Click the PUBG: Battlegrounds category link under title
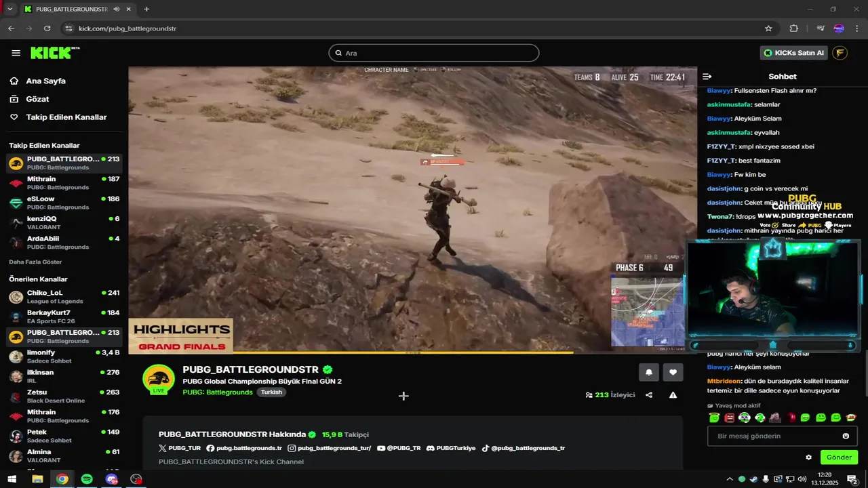The width and height of the screenshot is (868, 488). click(x=218, y=392)
